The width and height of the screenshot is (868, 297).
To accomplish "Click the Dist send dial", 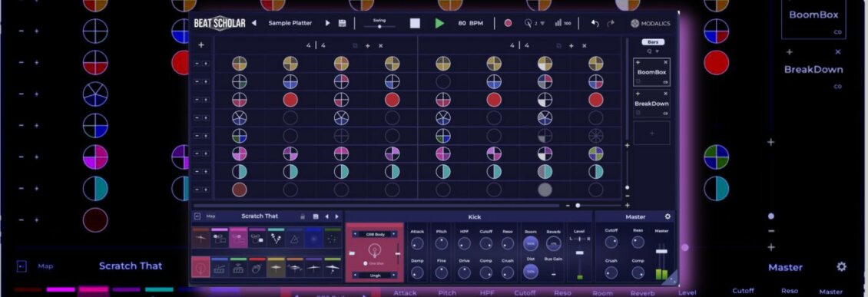I will tap(530, 272).
